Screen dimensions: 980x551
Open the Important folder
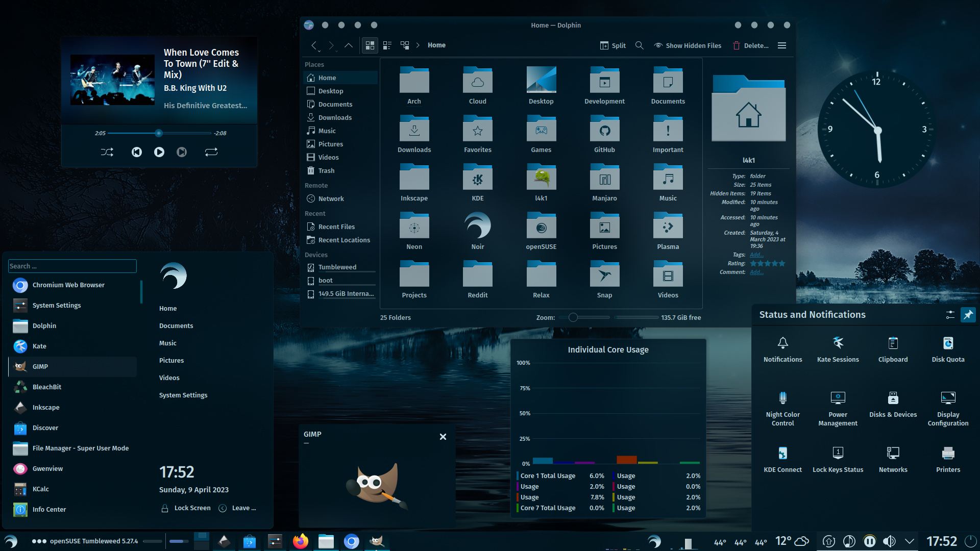[668, 135]
